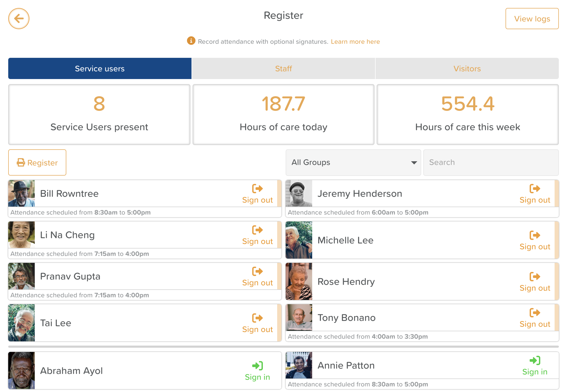Open View logs
566x392 pixels.
(532, 19)
